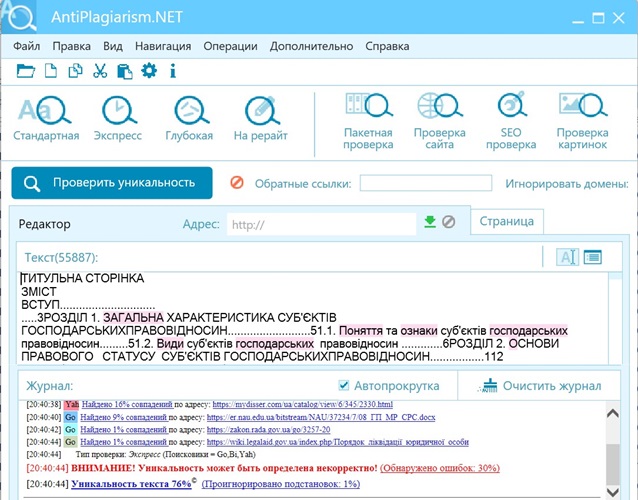Toggle the Автопрокрутка checkbox

tap(344, 385)
